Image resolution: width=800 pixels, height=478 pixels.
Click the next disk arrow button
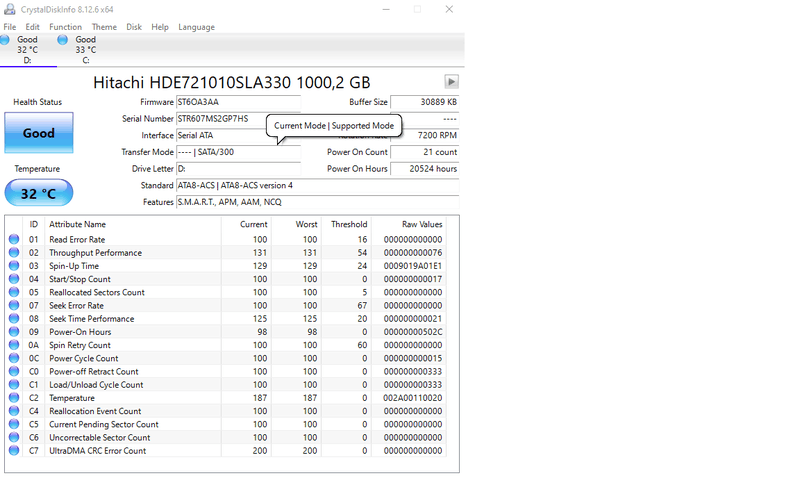(x=451, y=82)
